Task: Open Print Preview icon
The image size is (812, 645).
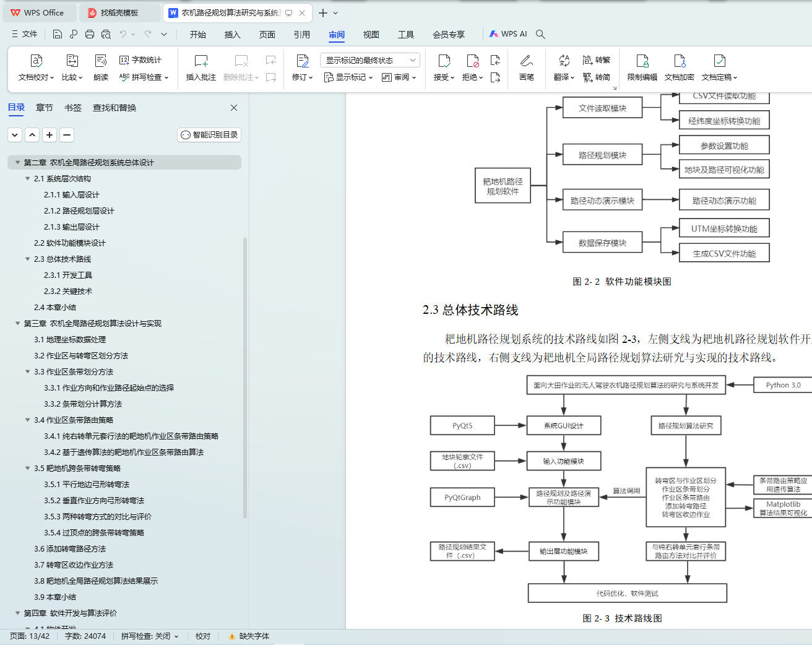Action: pyautogui.click(x=106, y=34)
